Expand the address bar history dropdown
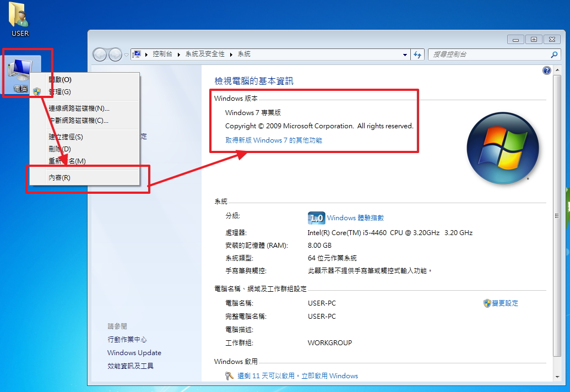Image resolution: width=570 pixels, height=392 pixels. (x=405, y=55)
